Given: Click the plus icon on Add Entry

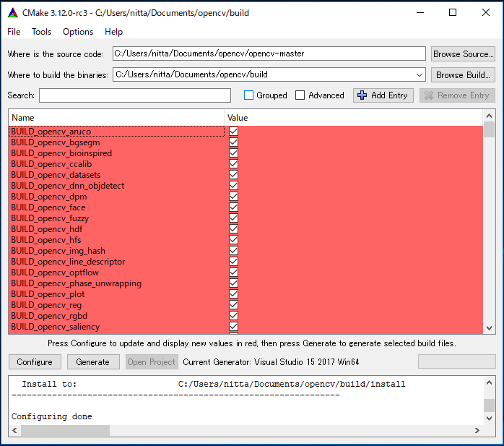Looking at the screenshot, I should tap(362, 95).
